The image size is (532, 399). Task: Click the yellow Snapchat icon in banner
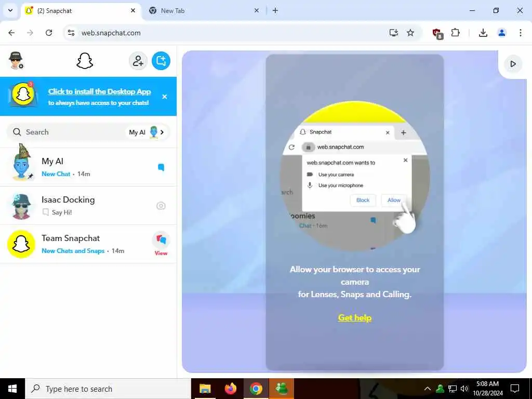pos(23,95)
